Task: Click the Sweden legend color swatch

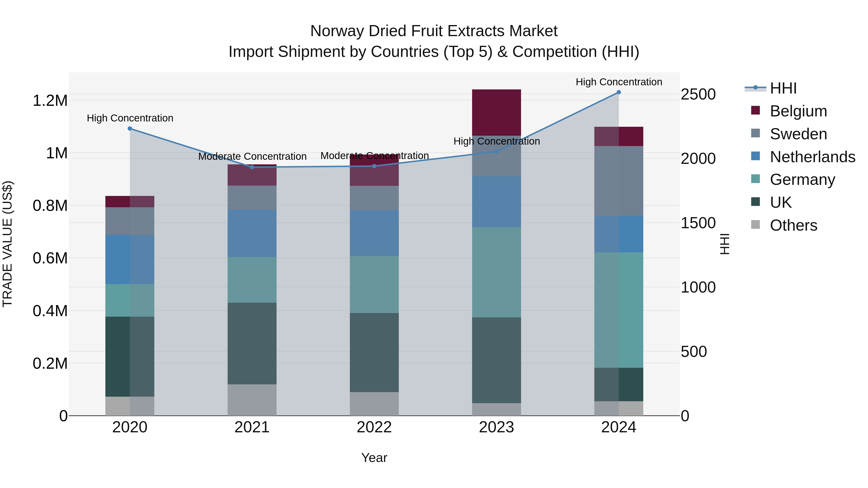Action: (x=755, y=133)
